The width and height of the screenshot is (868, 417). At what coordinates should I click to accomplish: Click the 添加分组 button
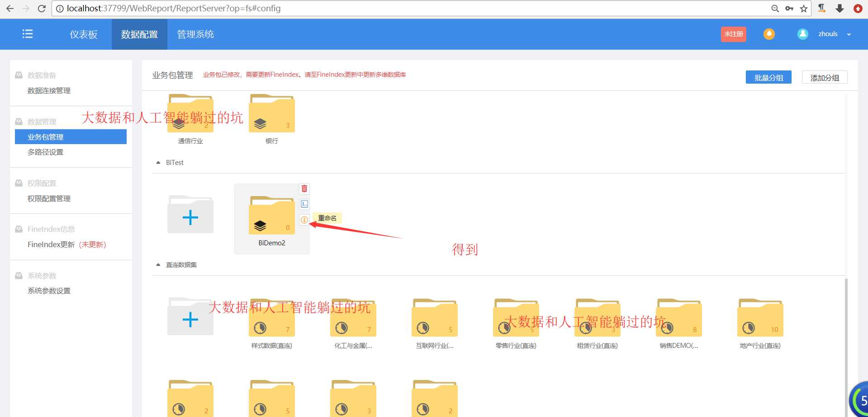click(x=825, y=77)
